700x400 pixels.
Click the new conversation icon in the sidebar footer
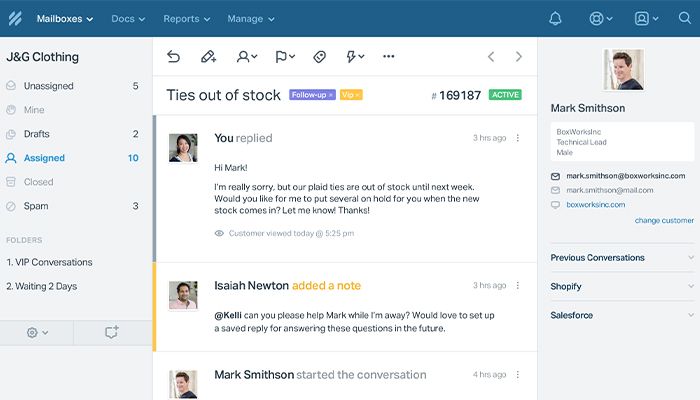pos(112,332)
